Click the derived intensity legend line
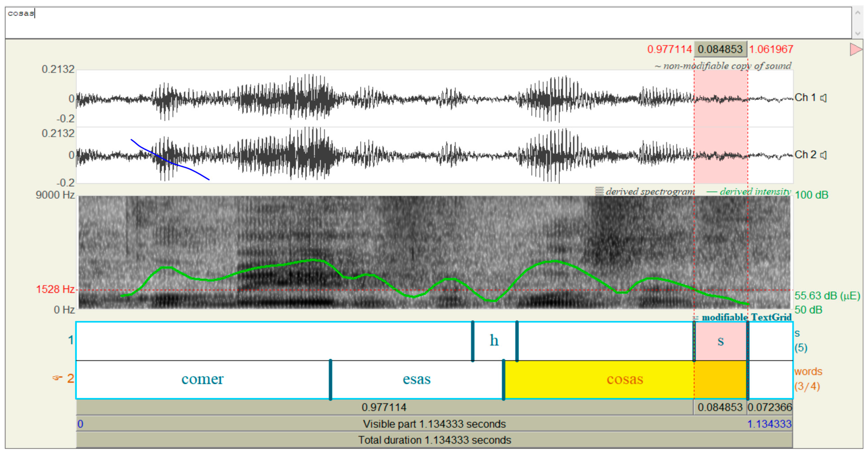 712,192
